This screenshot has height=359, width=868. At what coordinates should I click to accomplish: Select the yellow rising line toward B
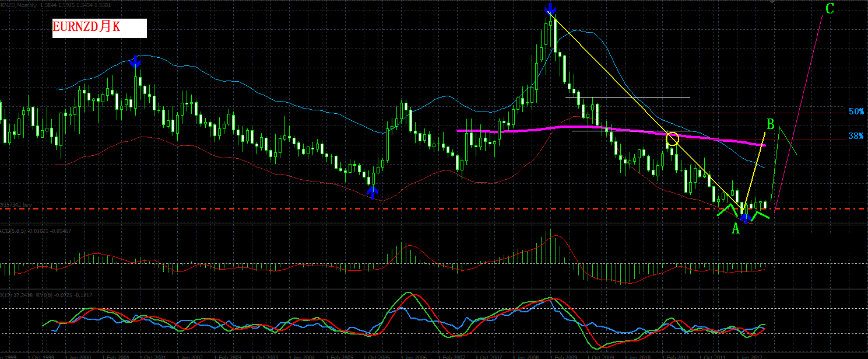[754, 163]
